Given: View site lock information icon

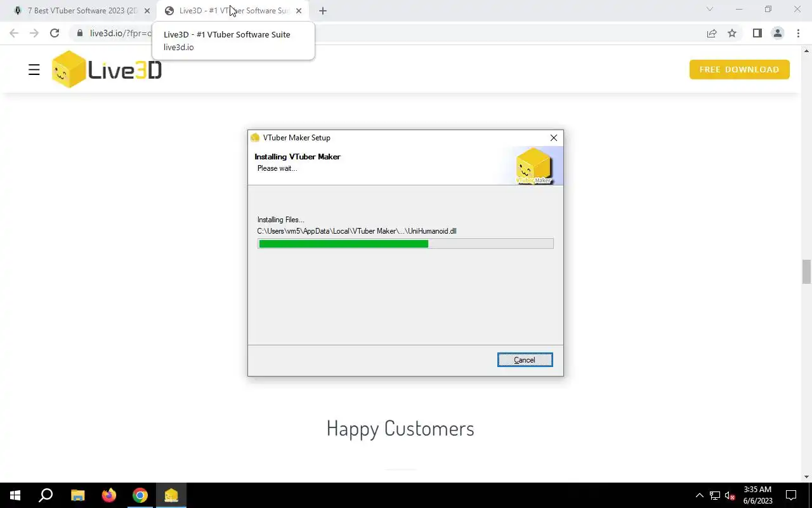Looking at the screenshot, I should pyautogui.click(x=79, y=33).
